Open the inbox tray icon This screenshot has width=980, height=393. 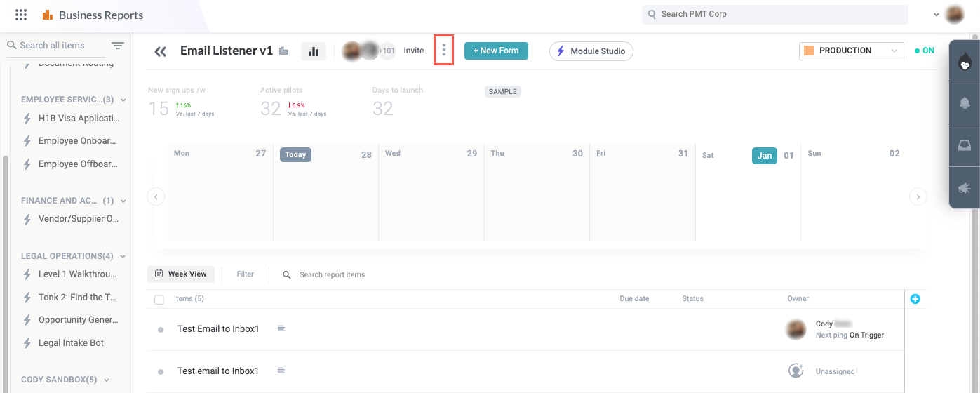965,145
